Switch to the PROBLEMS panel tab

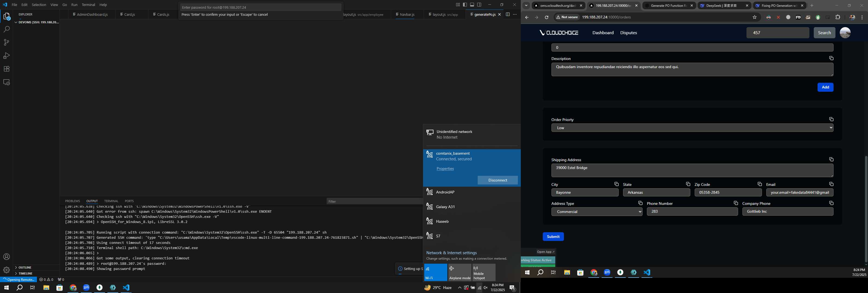[72, 201]
